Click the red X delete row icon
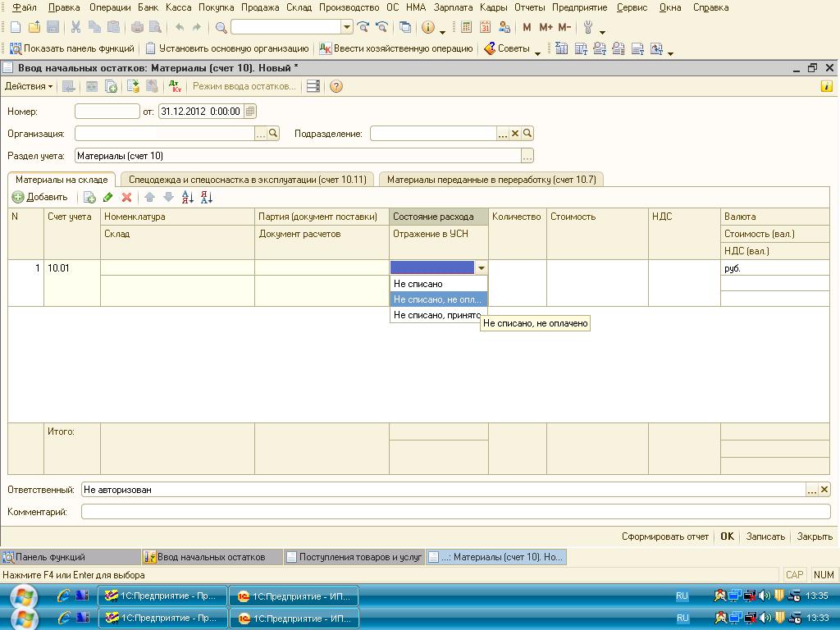 click(x=127, y=198)
